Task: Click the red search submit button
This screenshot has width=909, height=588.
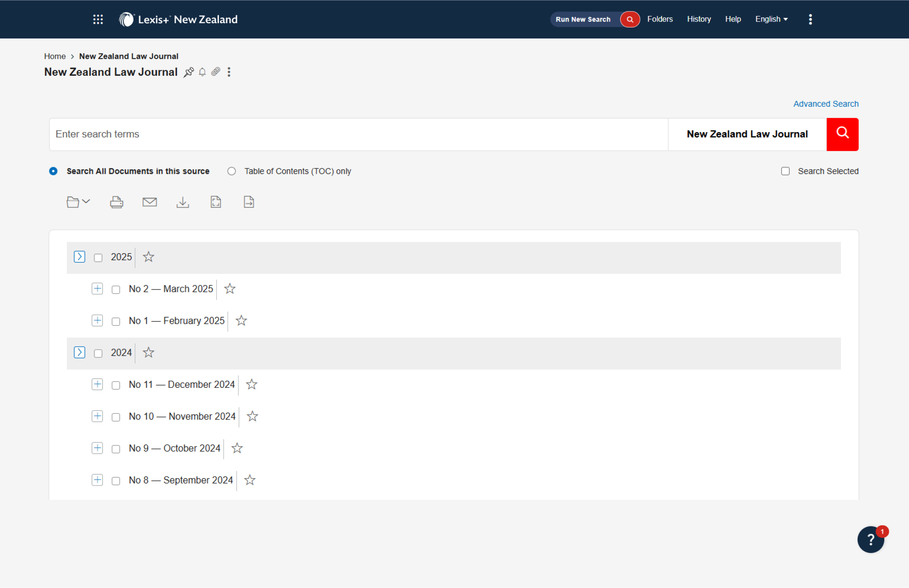Action: coord(842,134)
